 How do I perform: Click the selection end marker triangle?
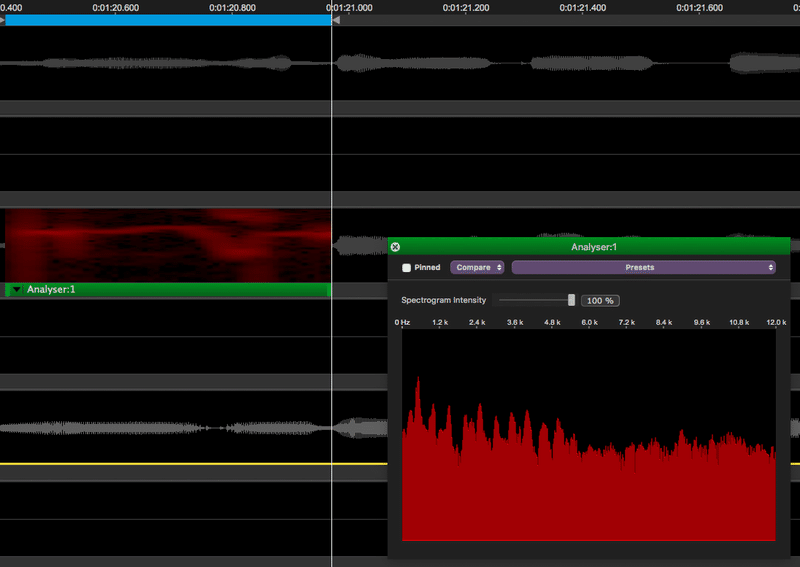[x=336, y=20]
